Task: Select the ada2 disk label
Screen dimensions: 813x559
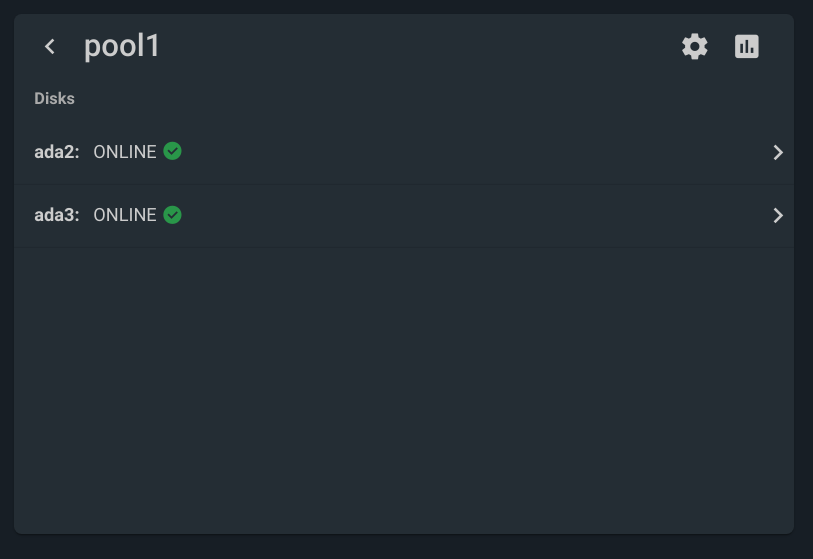Action: coord(57,152)
